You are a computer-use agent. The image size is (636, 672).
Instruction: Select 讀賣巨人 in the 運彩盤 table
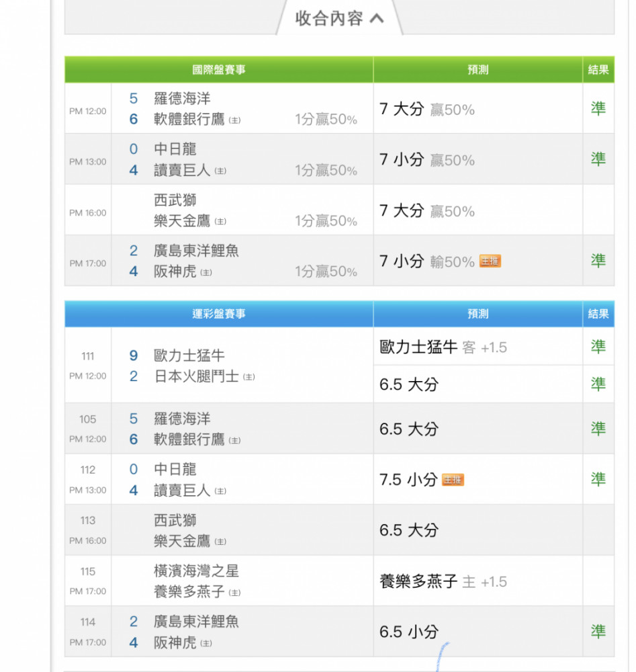pyautogui.click(x=182, y=490)
